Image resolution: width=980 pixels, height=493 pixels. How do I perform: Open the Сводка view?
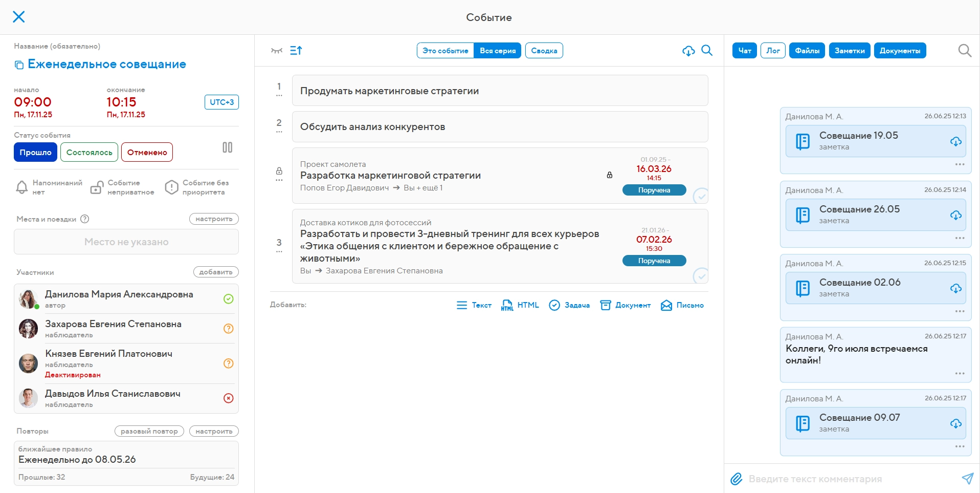tap(544, 50)
